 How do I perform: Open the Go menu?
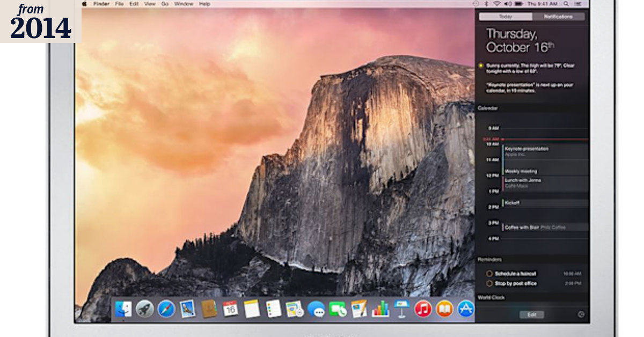click(x=165, y=4)
